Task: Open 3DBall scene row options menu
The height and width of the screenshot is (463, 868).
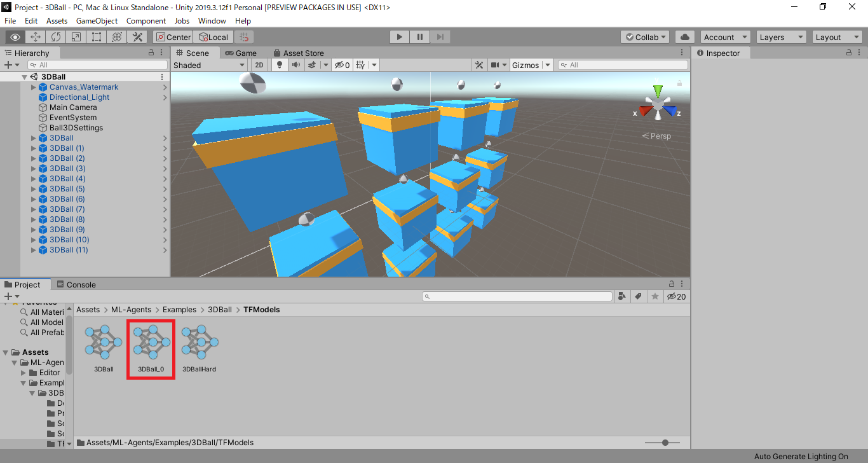Action: 162,76
